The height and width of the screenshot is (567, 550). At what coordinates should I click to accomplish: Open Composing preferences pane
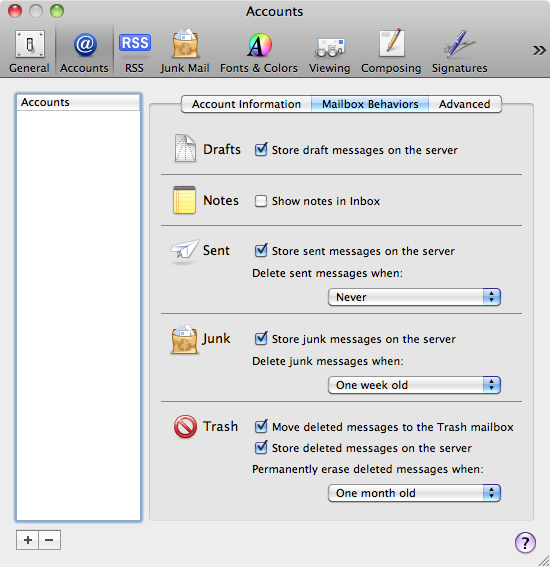pos(391,52)
